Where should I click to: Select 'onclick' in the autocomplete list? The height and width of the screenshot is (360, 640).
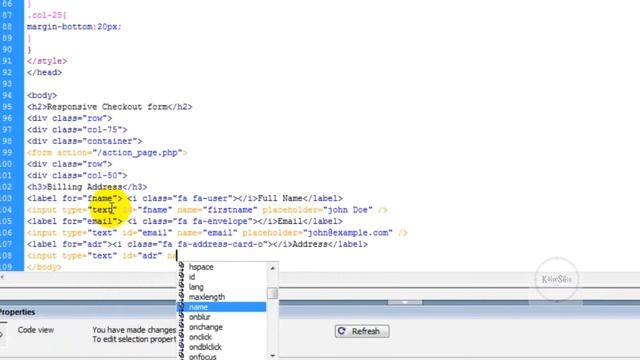(222, 337)
